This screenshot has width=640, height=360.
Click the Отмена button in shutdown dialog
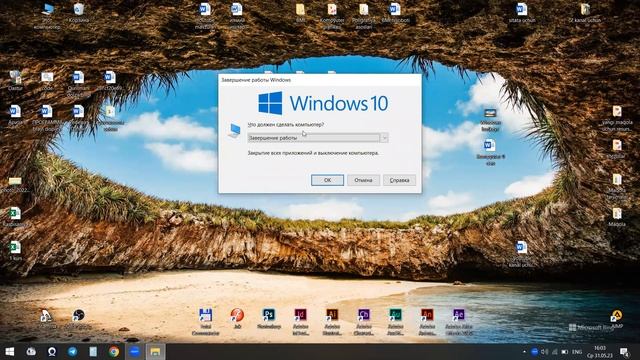tap(363, 180)
